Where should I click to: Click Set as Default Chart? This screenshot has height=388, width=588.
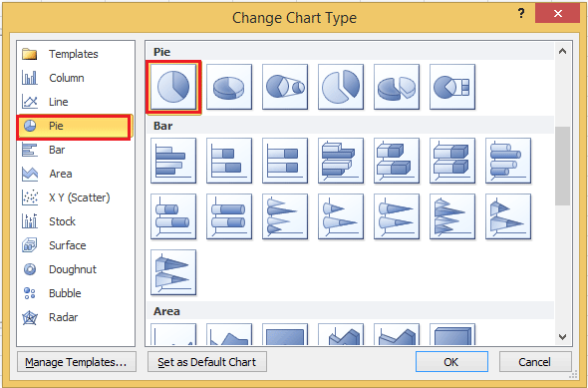click(207, 362)
